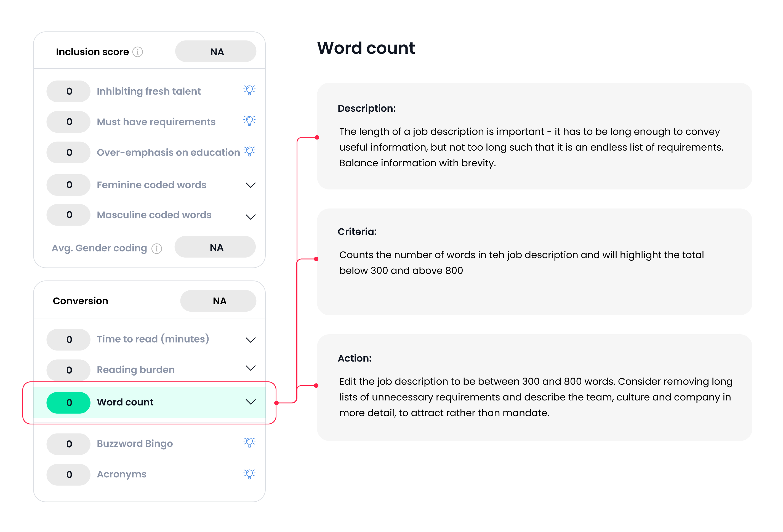Click the Buzzword Bingo lightbulb icon

tap(249, 442)
